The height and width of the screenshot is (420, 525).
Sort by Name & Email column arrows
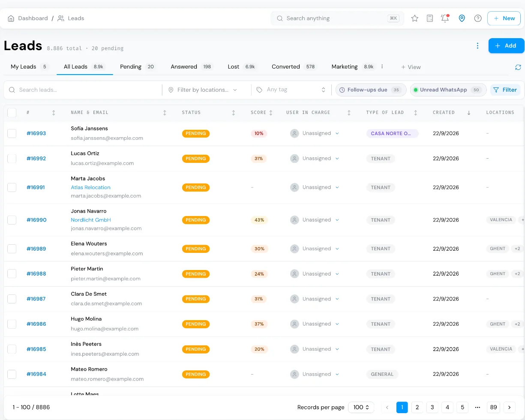(165, 113)
